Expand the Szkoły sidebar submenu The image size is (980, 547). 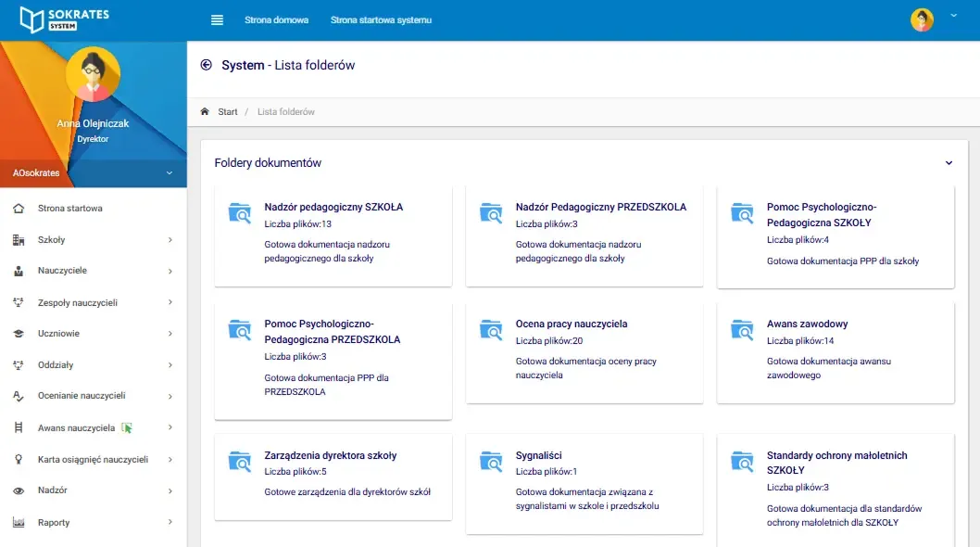(170, 240)
